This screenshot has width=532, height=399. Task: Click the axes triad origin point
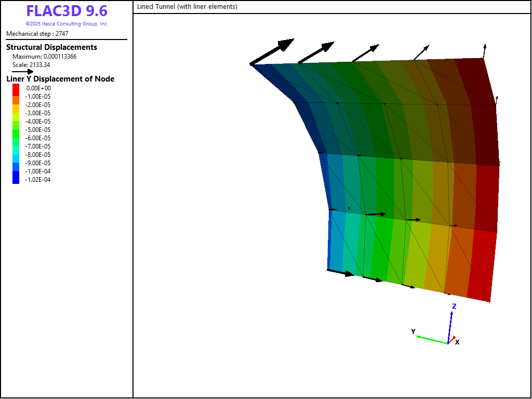pyautogui.click(x=448, y=343)
